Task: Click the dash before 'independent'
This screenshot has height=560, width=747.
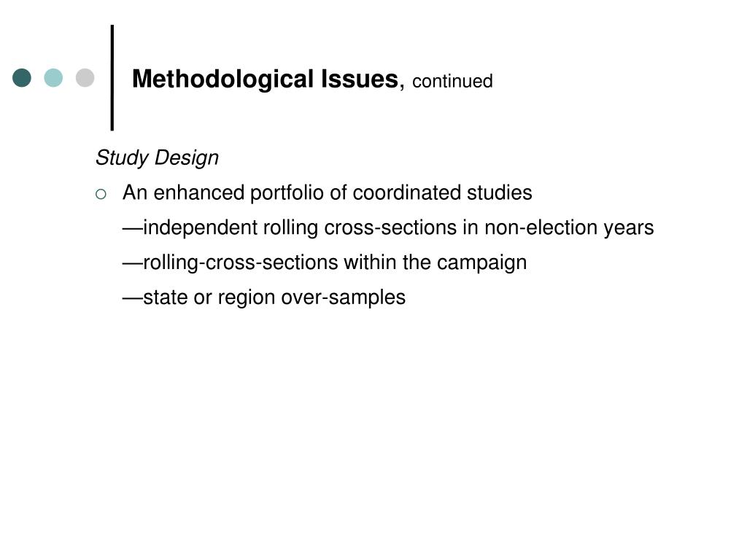Action: (x=133, y=229)
